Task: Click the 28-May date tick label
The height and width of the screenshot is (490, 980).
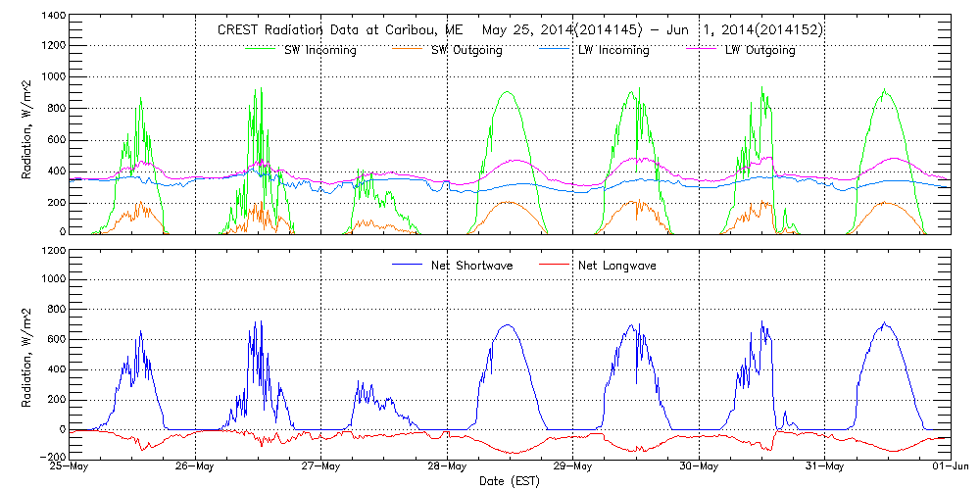Action: [x=448, y=467]
